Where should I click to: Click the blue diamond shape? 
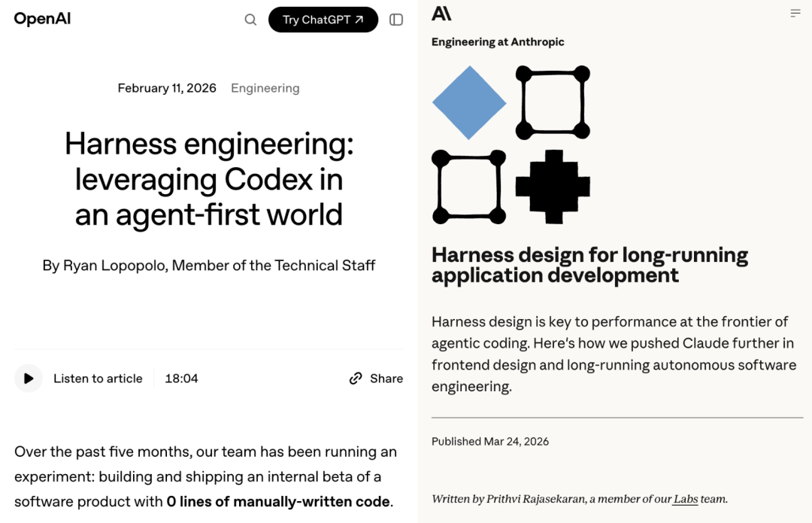469,102
